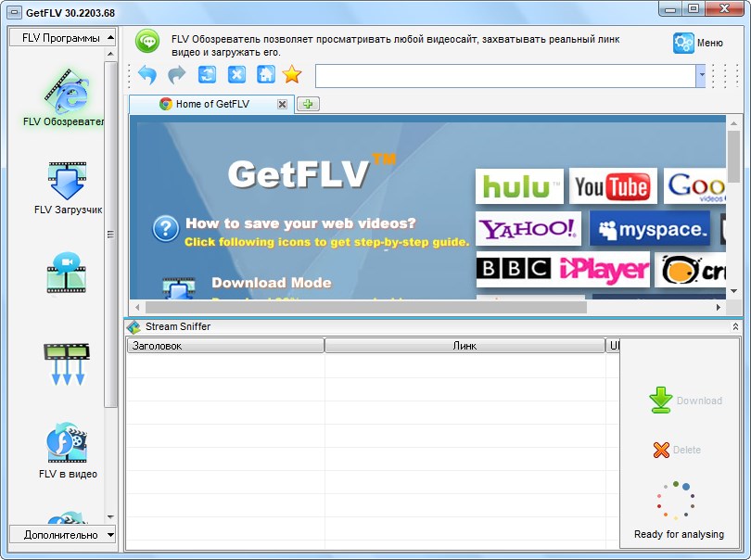Open a new browser tab with plus button
Image resolution: width=751 pixels, height=560 pixels.
pos(306,105)
